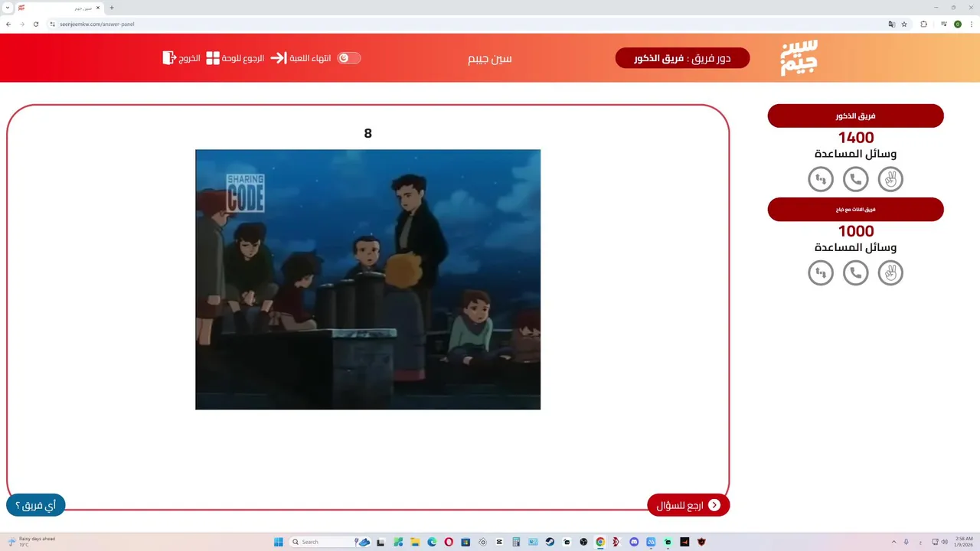Launch Opera from the taskbar
980x551 pixels.
point(449,542)
